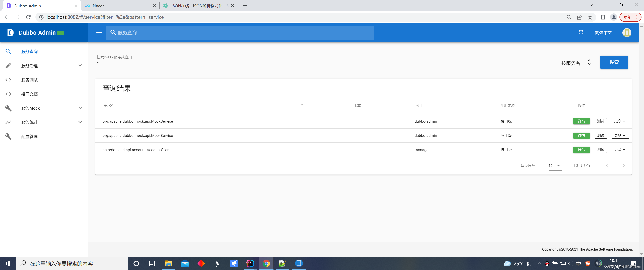Open IntelliJ IDEA from the taskbar
Image resolution: width=644 pixels, height=270 pixels.
point(250,263)
